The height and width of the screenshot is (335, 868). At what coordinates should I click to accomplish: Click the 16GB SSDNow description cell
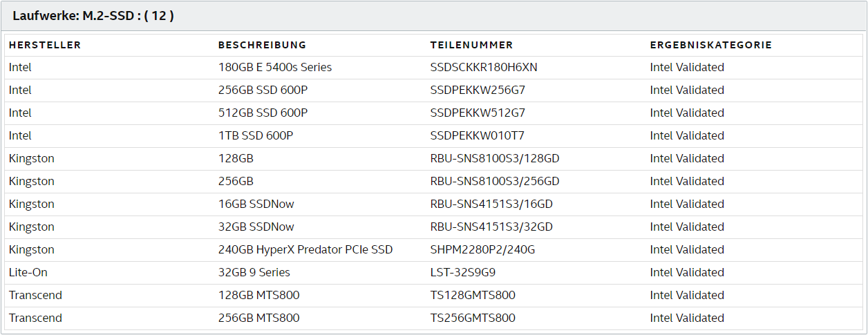tap(256, 204)
